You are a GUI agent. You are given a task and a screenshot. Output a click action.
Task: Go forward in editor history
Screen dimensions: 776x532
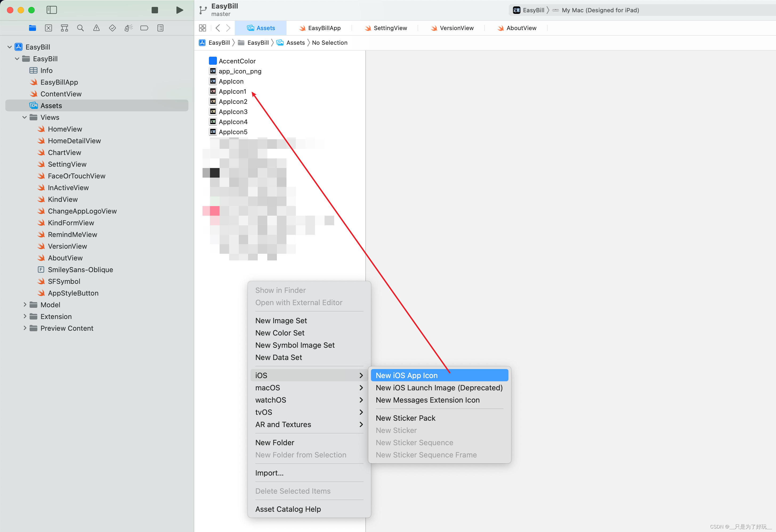228,28
